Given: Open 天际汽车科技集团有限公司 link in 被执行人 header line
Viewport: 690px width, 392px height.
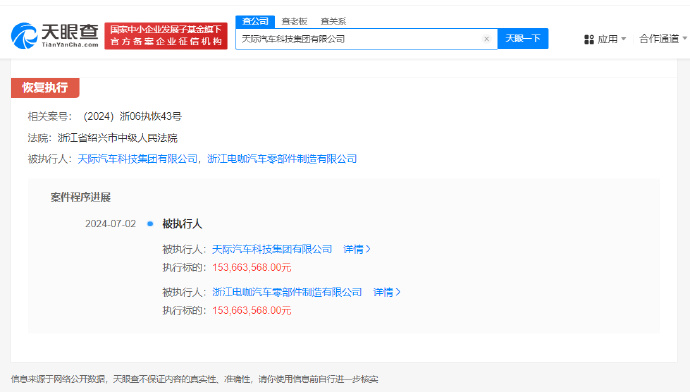Looking at the screenshot, I should (138, 159).
